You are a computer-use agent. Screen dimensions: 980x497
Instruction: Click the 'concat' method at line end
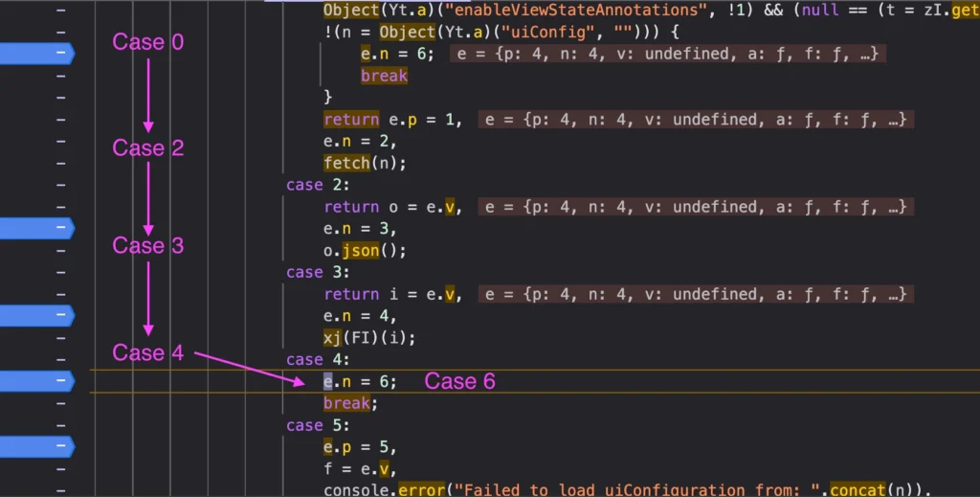pyautogui.click(x=858, y=490)
